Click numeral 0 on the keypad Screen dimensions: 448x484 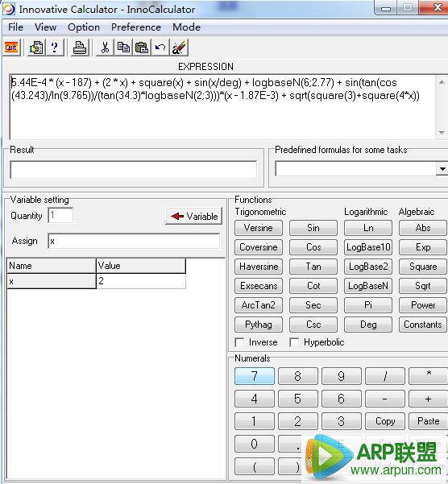tap(255, 444)
